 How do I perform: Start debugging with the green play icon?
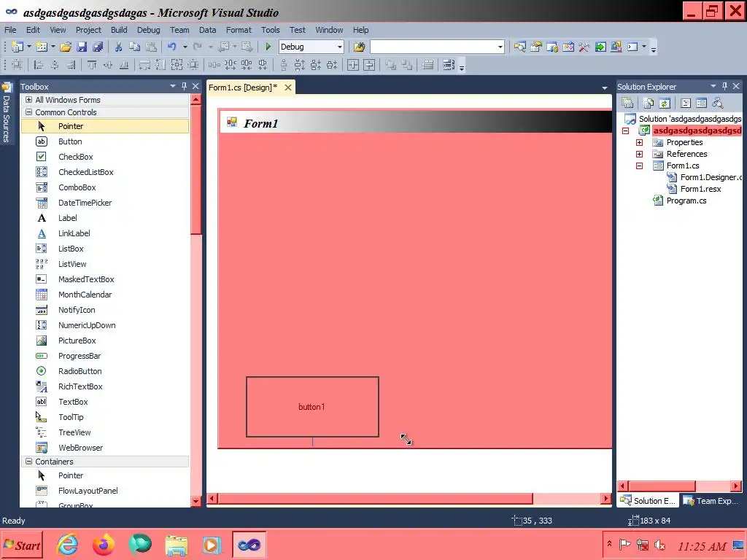point(268,47)
